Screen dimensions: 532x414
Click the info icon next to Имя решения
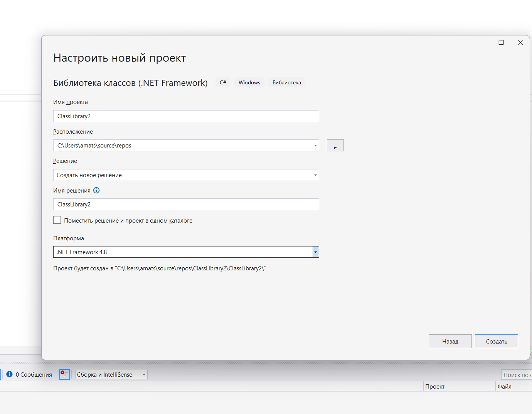point(97,190)
